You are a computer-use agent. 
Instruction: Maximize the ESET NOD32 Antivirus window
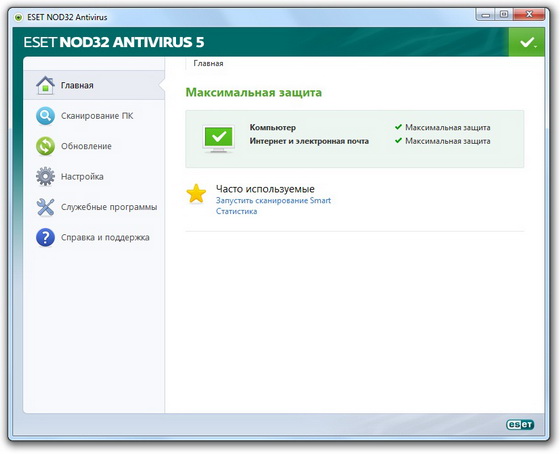pyautogui.click(x=504, y=15)
